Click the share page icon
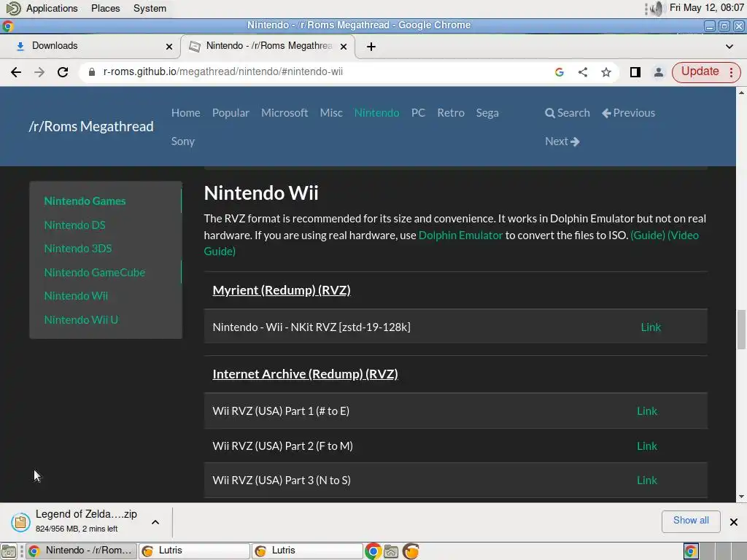This screenshot has height=560, width=747. (x=583, y=72)
